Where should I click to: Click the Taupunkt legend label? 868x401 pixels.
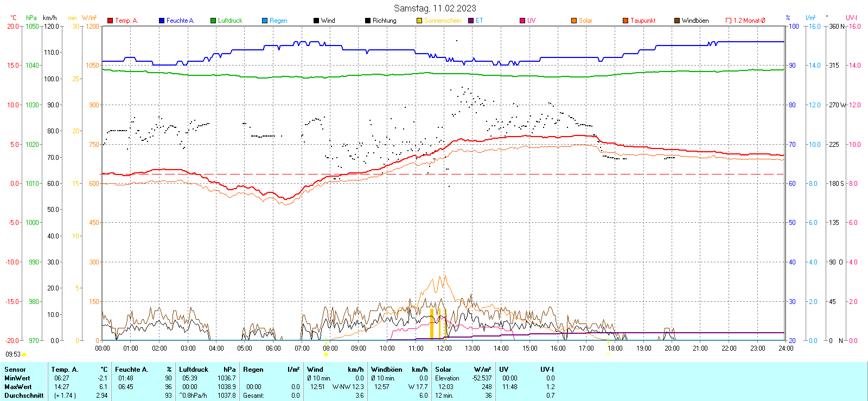coord(643,21)
